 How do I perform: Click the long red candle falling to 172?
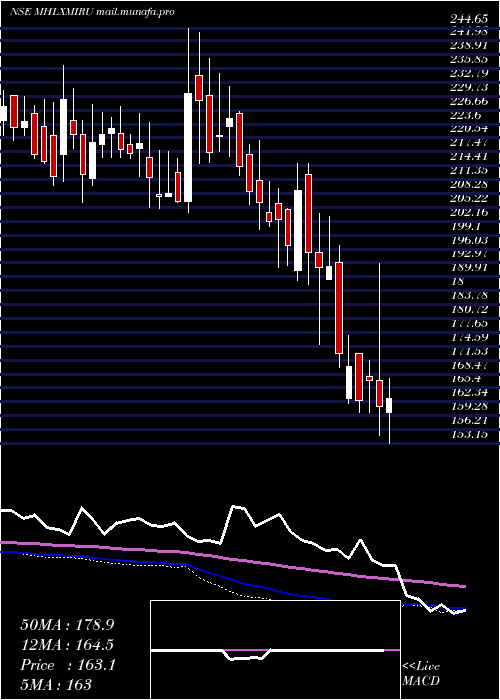click(x=339, y=308)
